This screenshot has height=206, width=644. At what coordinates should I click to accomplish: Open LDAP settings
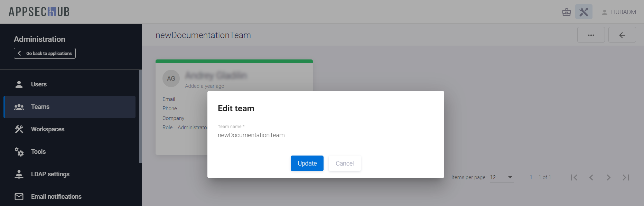[x=50, y=174]
